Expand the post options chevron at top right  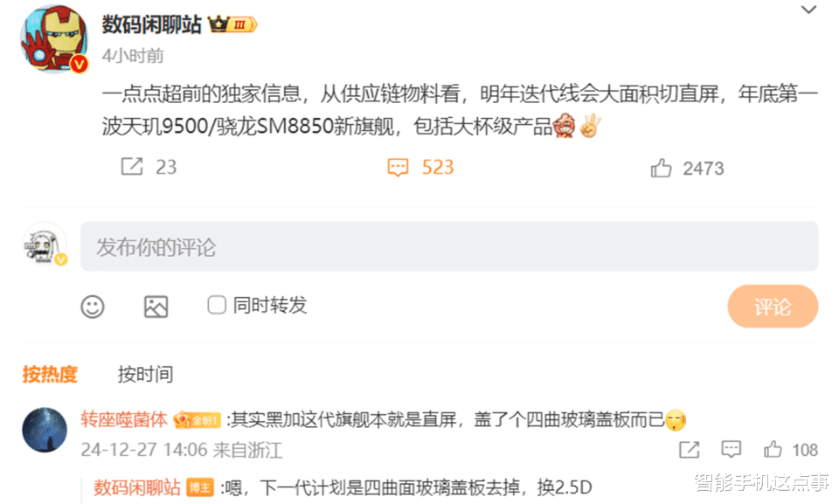pyautogui.click(x=808, y=10)
